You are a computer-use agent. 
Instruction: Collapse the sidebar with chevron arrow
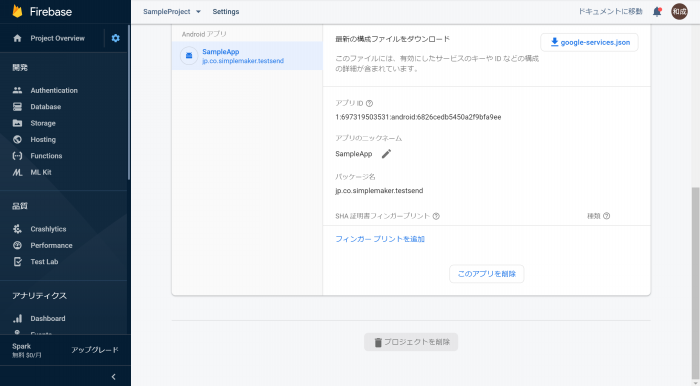pyautogui.click(x=113, y=377)
